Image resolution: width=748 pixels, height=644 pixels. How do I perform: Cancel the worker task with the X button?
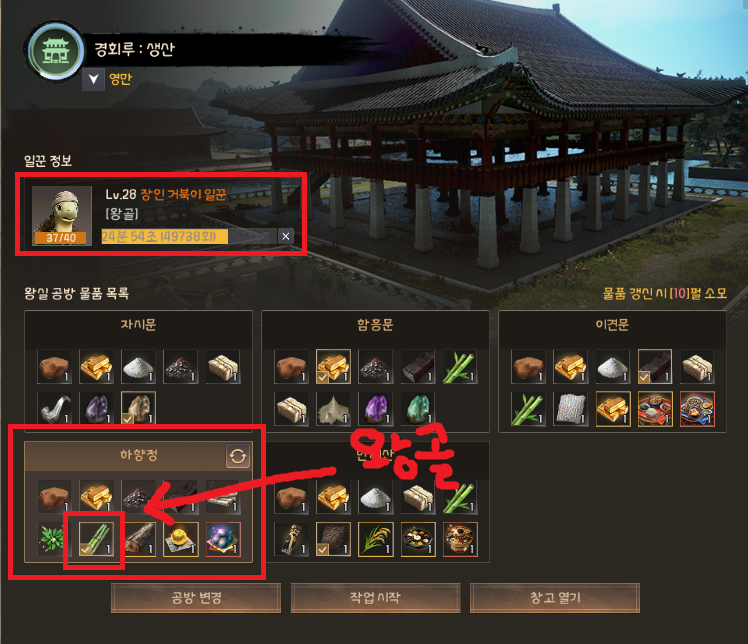(x=286, y=236)
